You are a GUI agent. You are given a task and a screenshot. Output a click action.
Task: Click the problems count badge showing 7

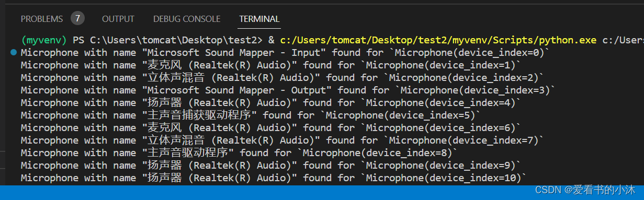77,18
